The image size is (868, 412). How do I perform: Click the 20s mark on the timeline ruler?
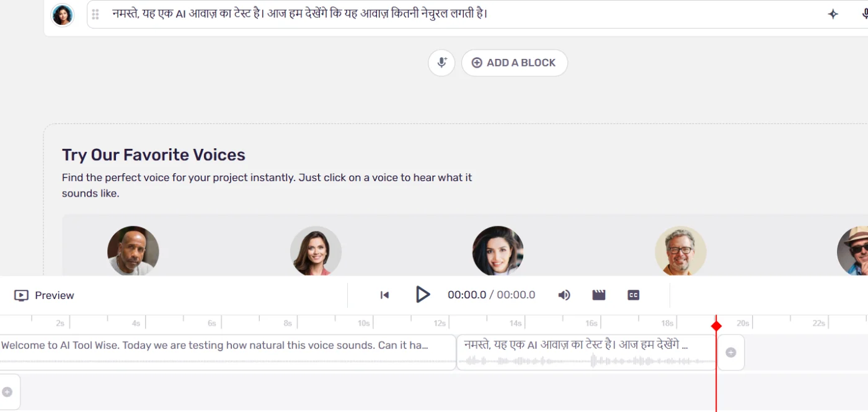[743, 323]
